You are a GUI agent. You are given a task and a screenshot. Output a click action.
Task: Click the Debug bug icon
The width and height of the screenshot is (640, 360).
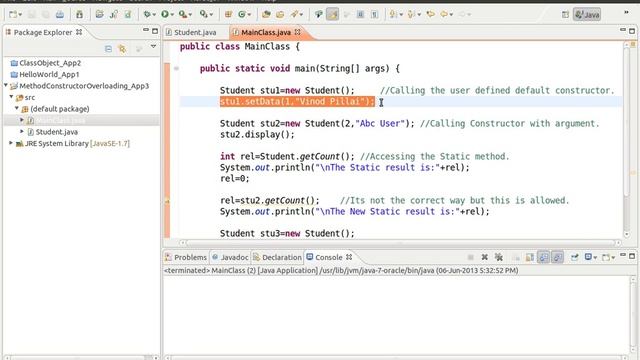click(147, 15)
